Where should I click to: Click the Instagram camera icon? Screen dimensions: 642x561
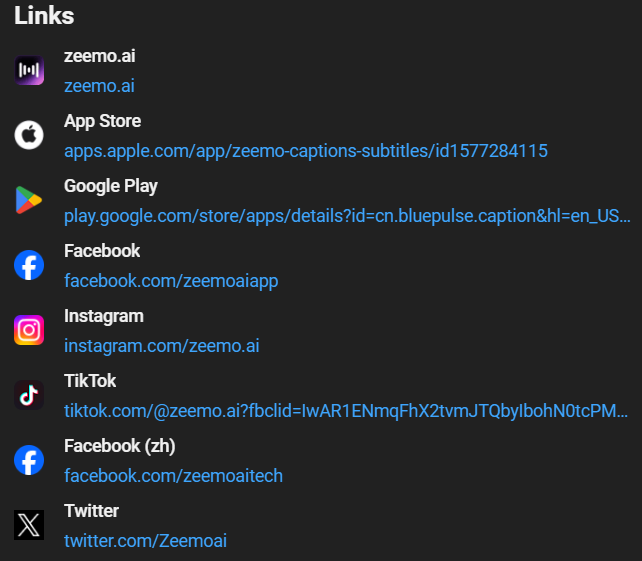pyautogui.click(x=29, y=330)
